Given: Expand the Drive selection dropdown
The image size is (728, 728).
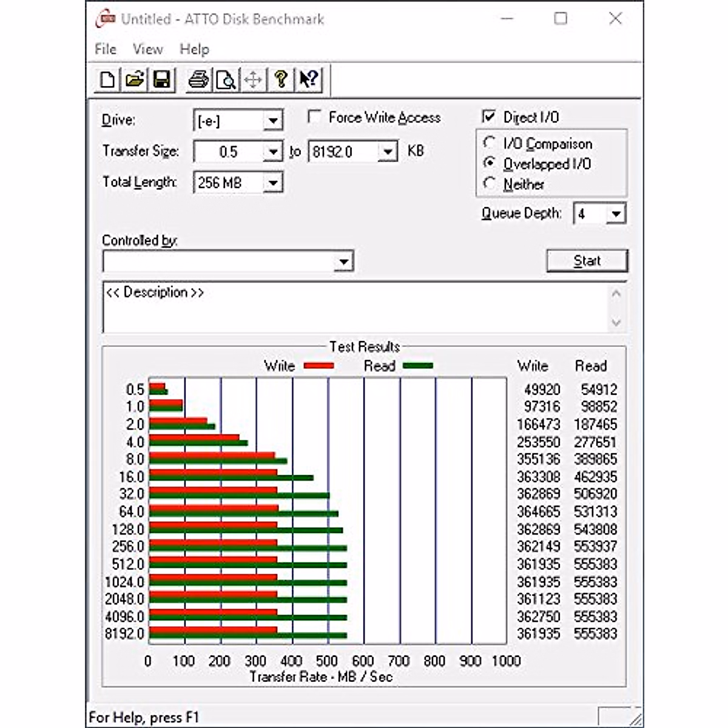Looking at the screenshot, I should (x=273, y=121).
